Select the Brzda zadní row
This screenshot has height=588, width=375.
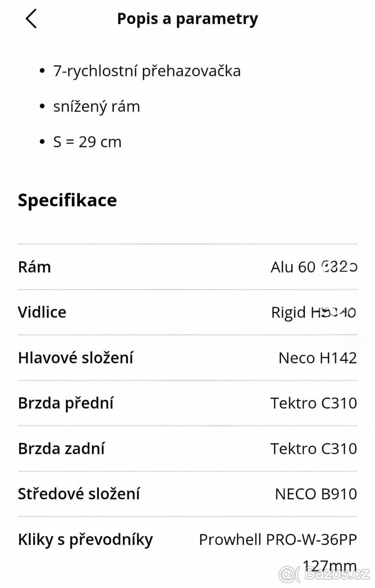pyautogui.click(x=187, y=448)
